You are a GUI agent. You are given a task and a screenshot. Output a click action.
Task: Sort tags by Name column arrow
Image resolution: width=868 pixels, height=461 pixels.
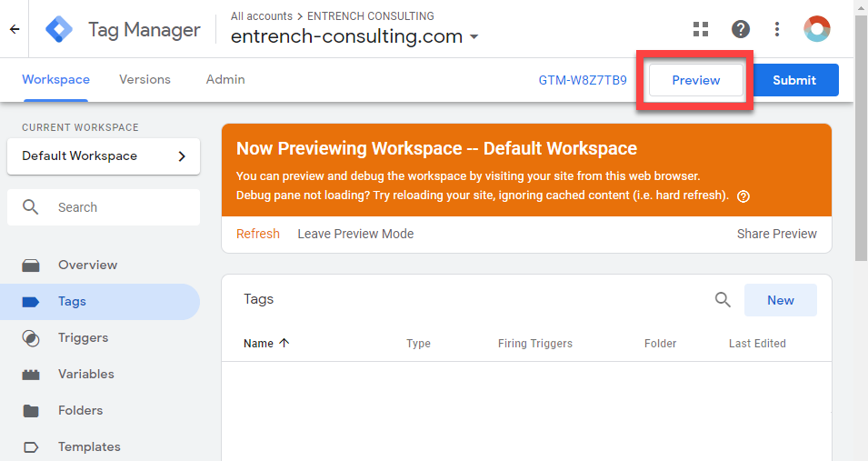(284, 343)
